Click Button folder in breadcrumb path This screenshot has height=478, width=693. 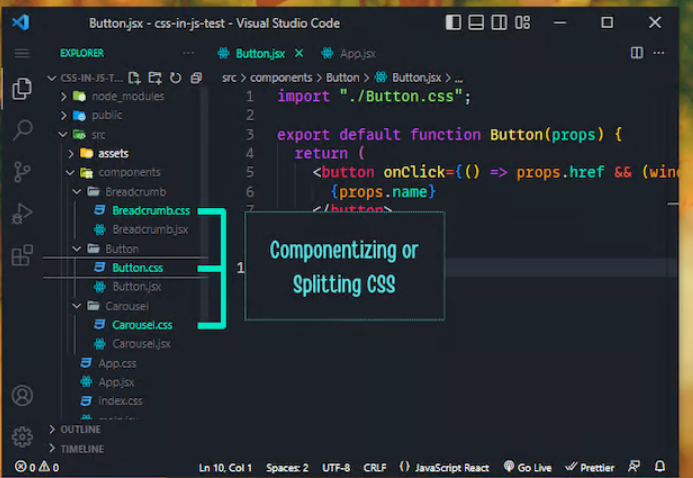pyautogui.click(x=343, y=78)
